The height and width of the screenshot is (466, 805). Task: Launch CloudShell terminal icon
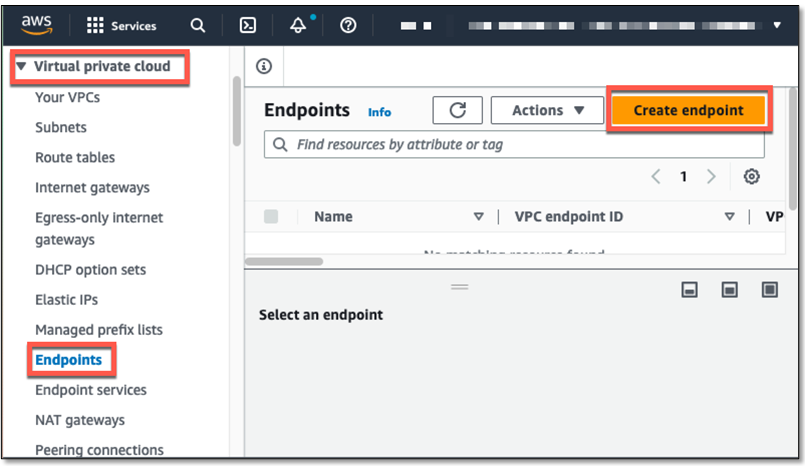pyautogui.click(x=248, y=26)
